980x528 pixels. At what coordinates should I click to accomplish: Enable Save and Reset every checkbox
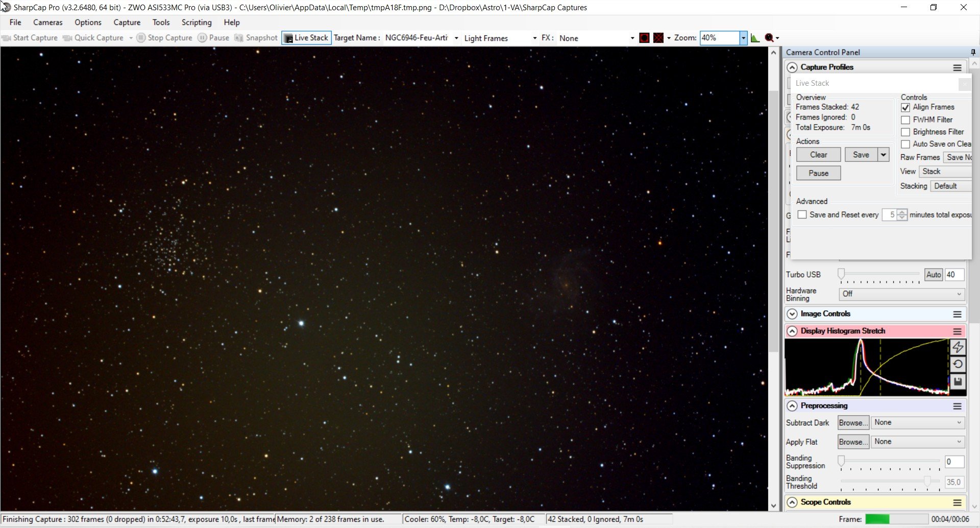coord(802,215)
